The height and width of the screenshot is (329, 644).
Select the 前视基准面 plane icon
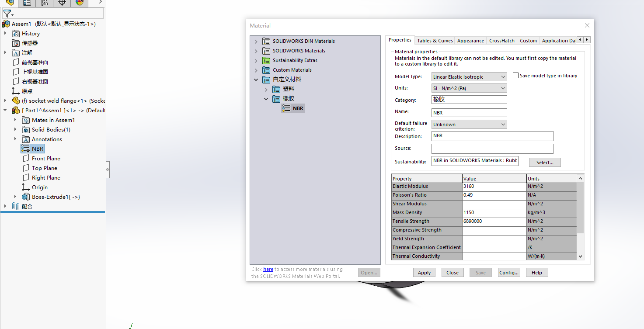point(16,62)
